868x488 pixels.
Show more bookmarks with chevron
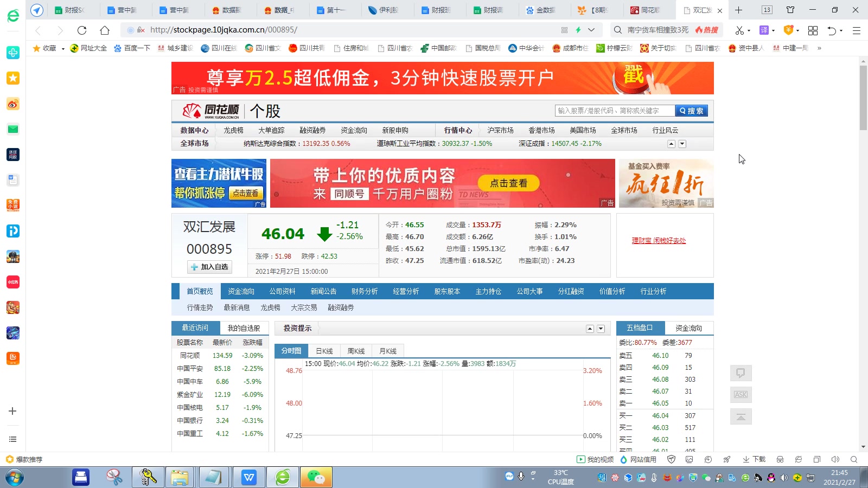[819, 48]
